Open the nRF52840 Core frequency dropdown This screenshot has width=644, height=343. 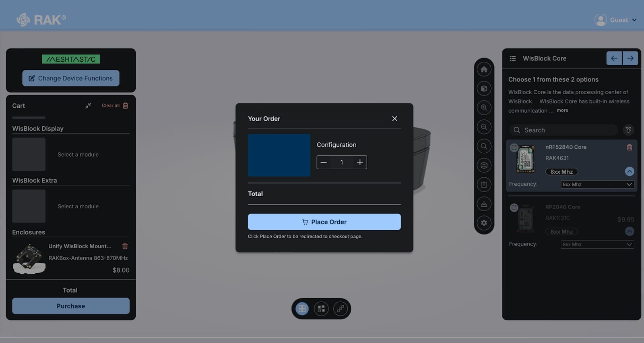pyautogui.click(x=597, y=185)
